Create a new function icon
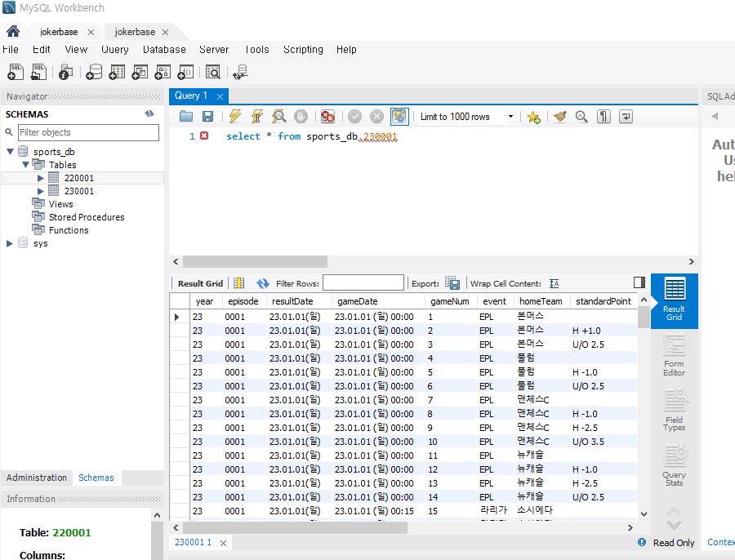The image size is (735, 560). tap(185, 72)
